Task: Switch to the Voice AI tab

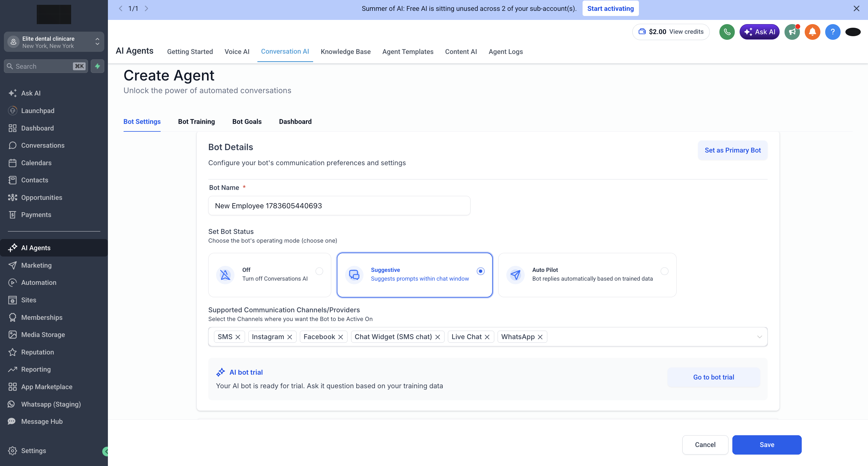Action: point(237,52)
